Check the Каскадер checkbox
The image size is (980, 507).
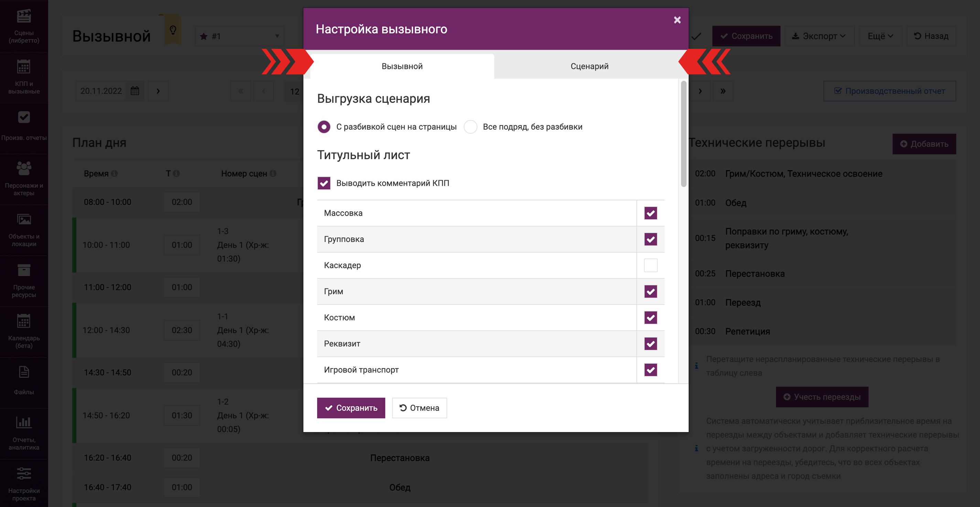pyautogui.click(x=650, y=265)
